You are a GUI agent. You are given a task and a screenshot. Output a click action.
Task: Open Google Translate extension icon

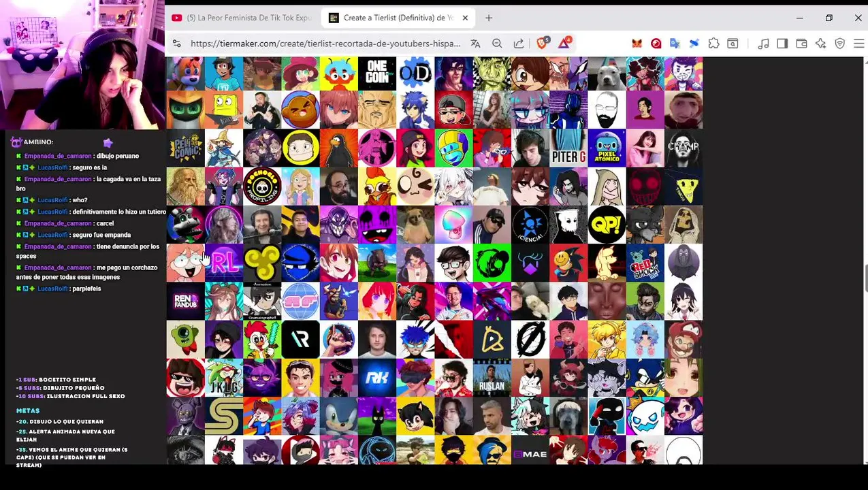coord(675,44)
